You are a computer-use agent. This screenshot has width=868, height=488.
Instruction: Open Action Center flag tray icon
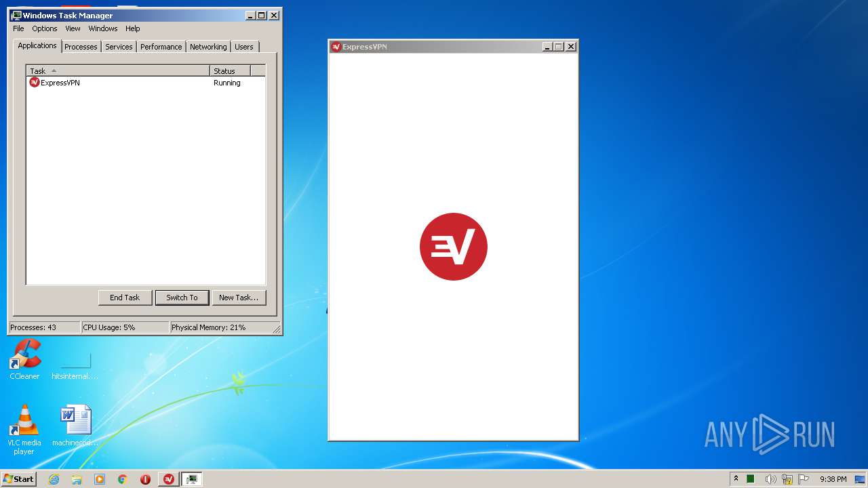click(804, 479)
